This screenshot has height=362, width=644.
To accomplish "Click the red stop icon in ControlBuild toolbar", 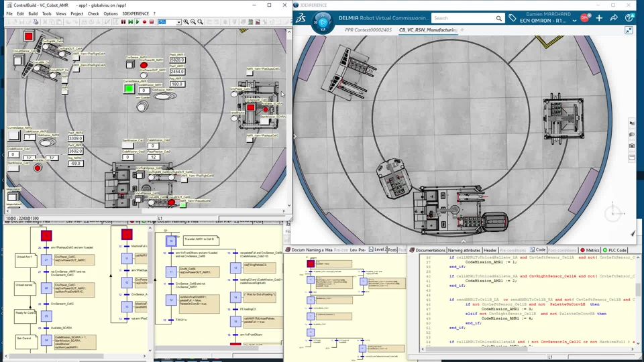I will (x=152, y=21).
